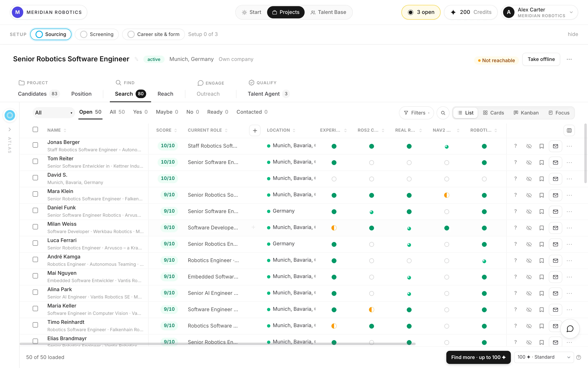
Task: Click the horizontal scrollbar under the table
Action: coord(217,344)
